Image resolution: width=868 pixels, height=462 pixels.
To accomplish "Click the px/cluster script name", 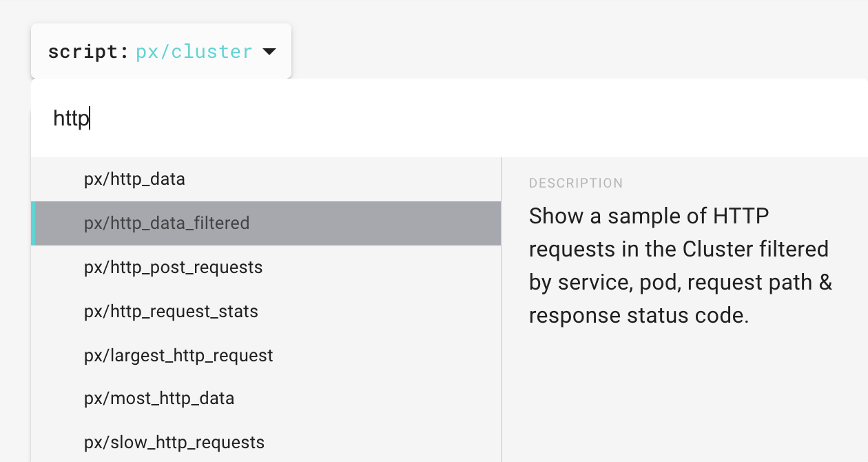I will [x=194, y=52].
